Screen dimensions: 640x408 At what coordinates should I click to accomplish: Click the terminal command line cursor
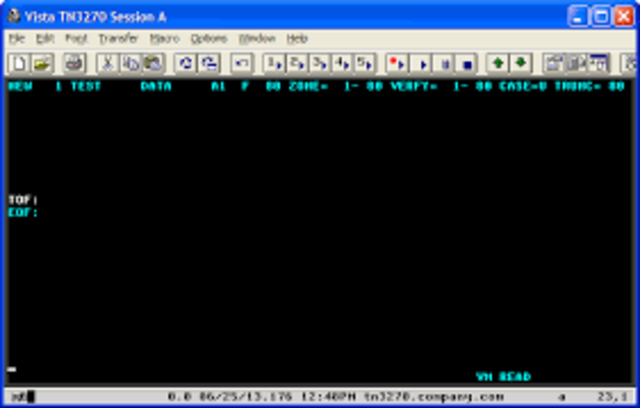[11, 369]
